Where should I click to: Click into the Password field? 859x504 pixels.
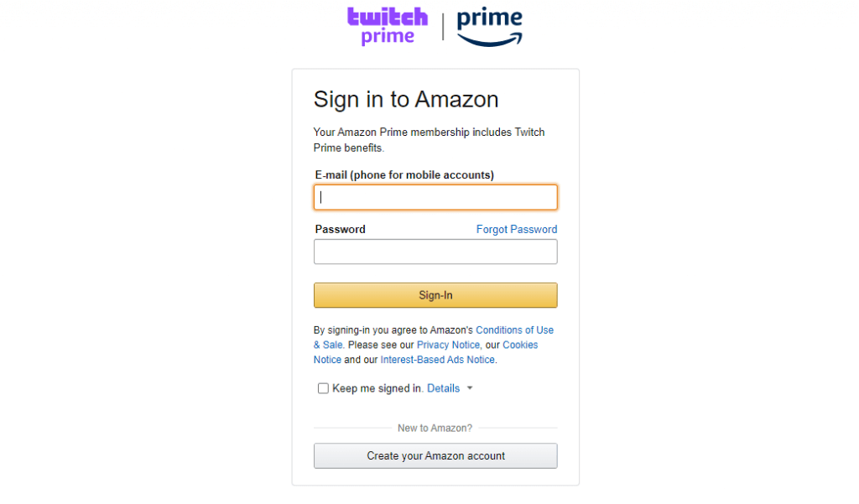(x=435, y=252)
